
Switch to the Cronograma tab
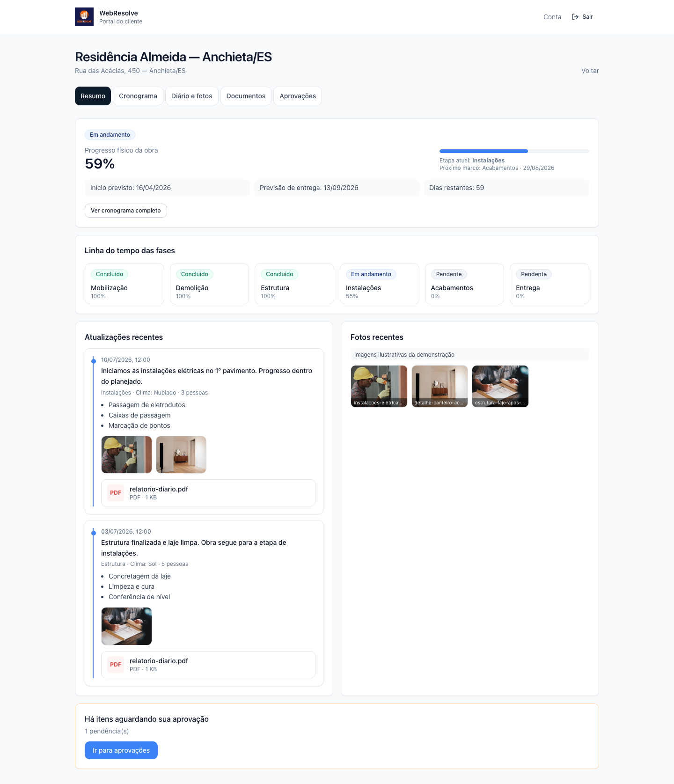click(x=138, y=96)
